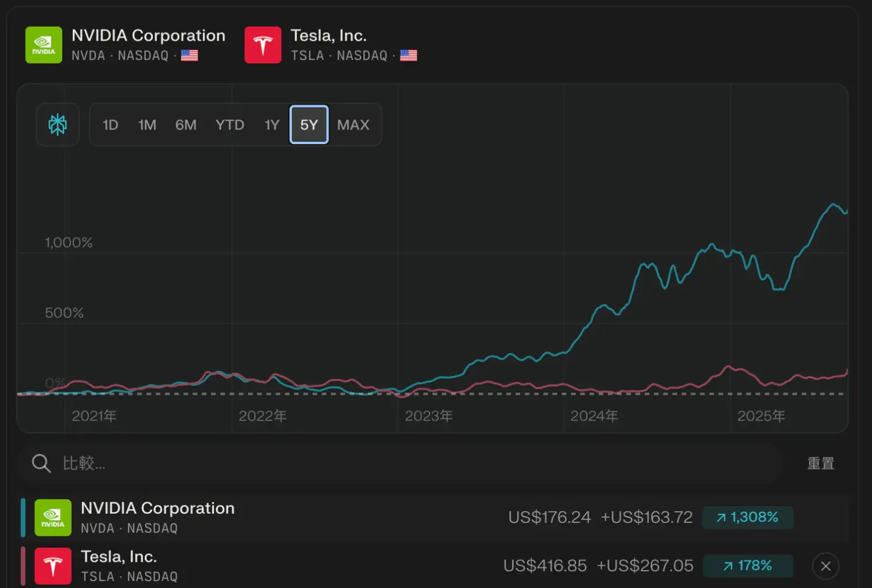Click the magnifier icon in compare field
The width and height of the screenshot is (872, 588).
pyautogui.click(x=41, y=463)
